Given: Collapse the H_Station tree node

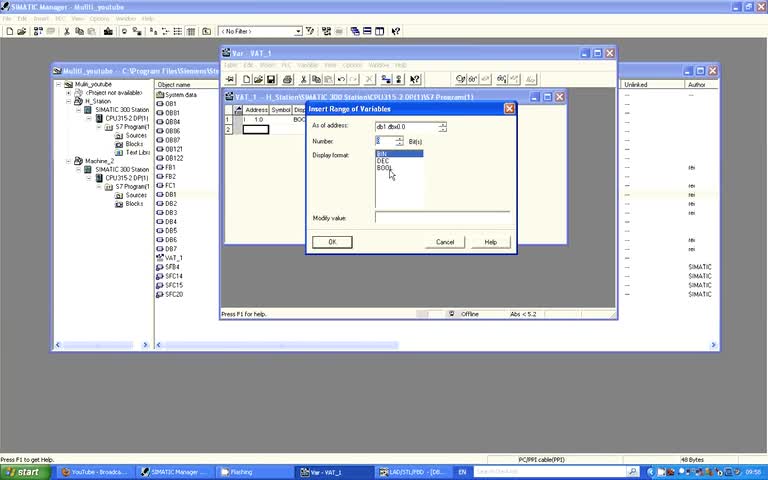Looking at the screenshot, I should point(68,101).
